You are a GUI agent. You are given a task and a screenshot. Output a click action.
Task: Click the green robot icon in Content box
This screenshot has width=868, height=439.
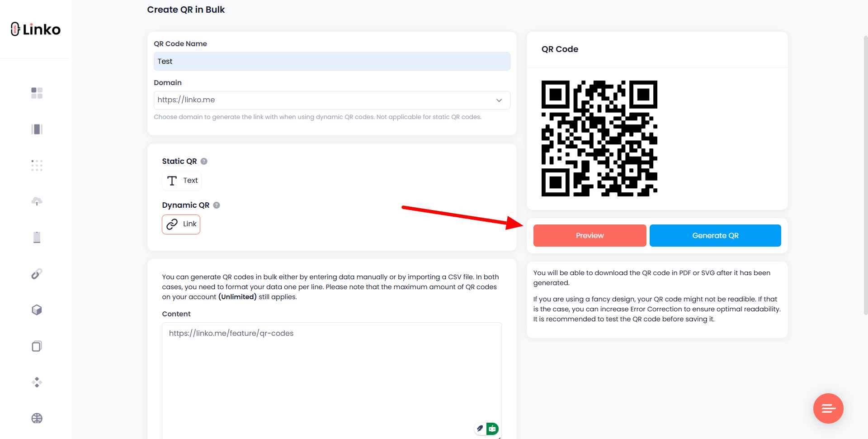(x=493, y=428)
